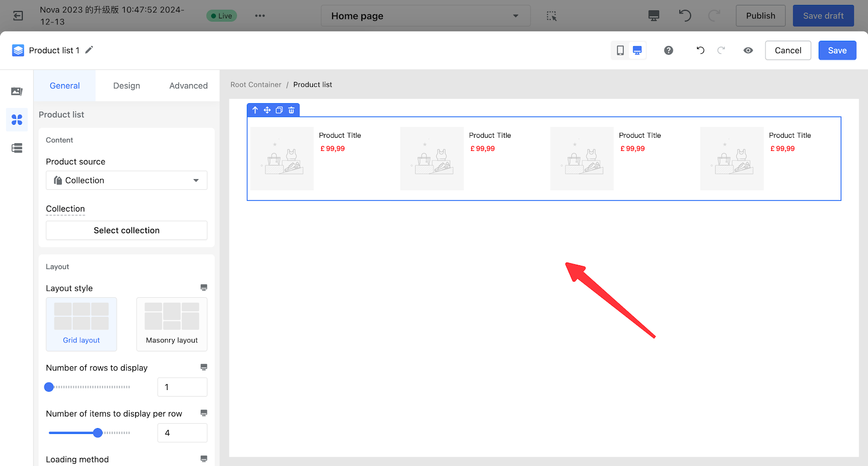Open the Advanced tab
Screen dimensions: 868x466
tap(188, 86)
